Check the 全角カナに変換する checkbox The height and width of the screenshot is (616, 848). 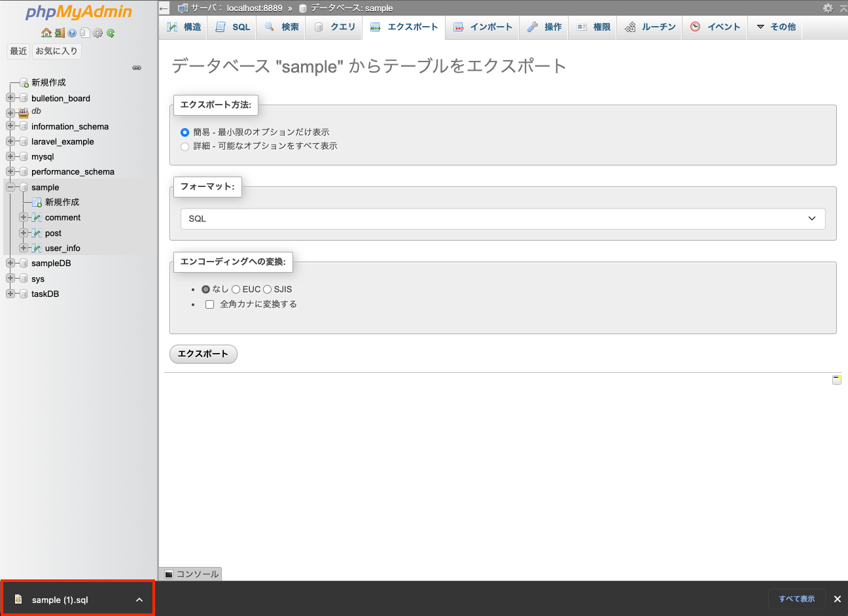click(209, 304)
